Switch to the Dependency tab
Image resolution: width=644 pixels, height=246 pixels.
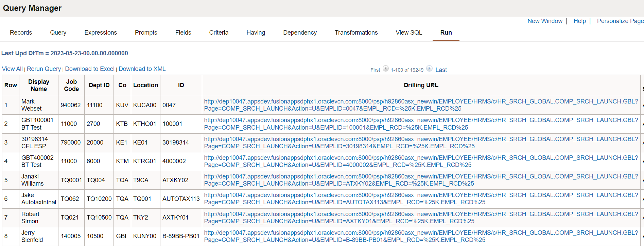(x=300, y=33)
